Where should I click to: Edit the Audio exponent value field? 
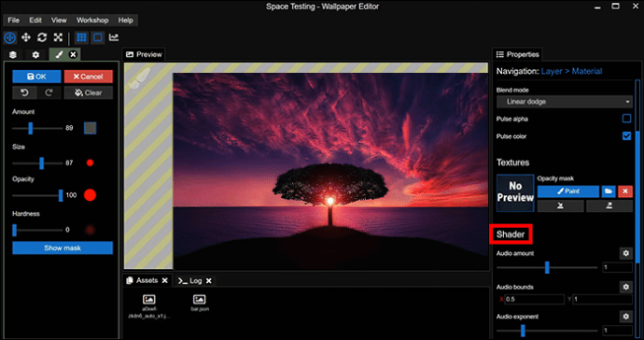[617, 331]
